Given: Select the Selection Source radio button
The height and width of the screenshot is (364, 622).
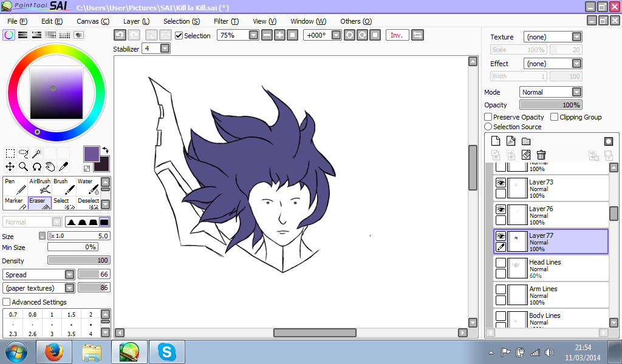Looking at the screenshot, I should (488, 127).
